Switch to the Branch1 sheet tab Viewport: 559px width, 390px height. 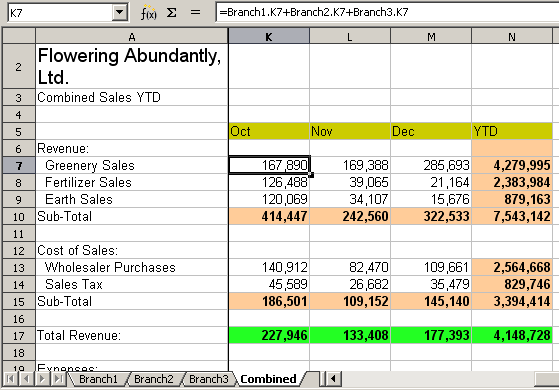98,379
